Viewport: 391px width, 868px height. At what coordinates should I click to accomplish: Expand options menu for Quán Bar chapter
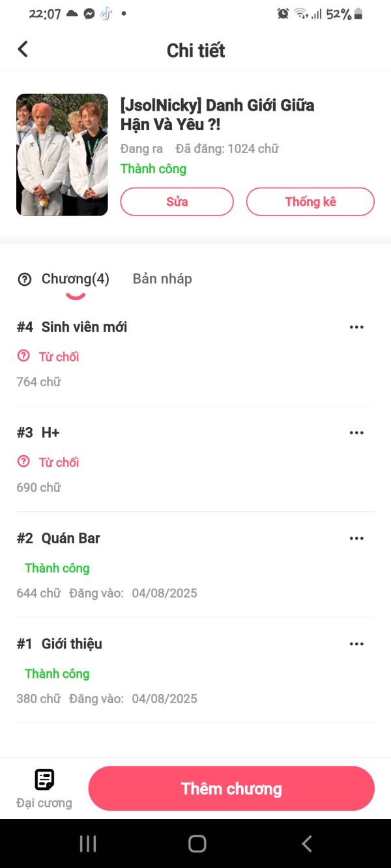point(356,538)
